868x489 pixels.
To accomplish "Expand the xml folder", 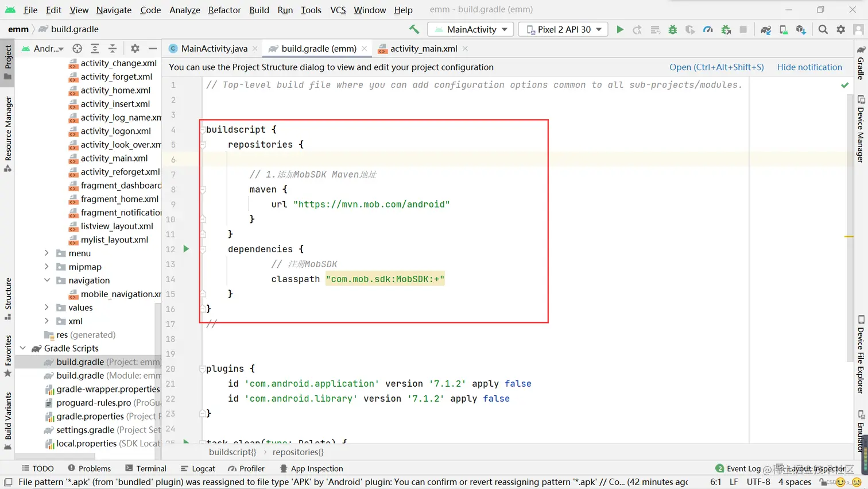I will tap(46, 321).
